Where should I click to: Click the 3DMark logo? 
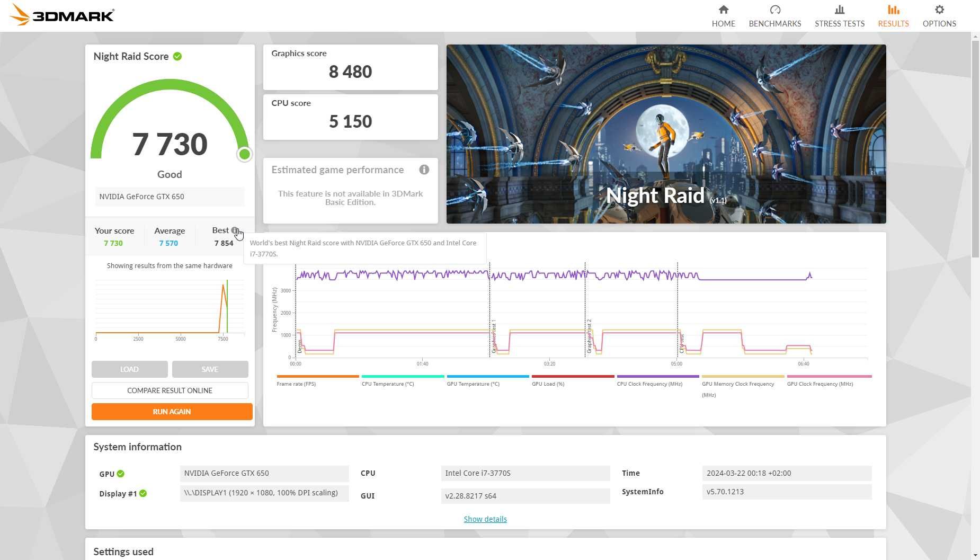pos(62,15)
